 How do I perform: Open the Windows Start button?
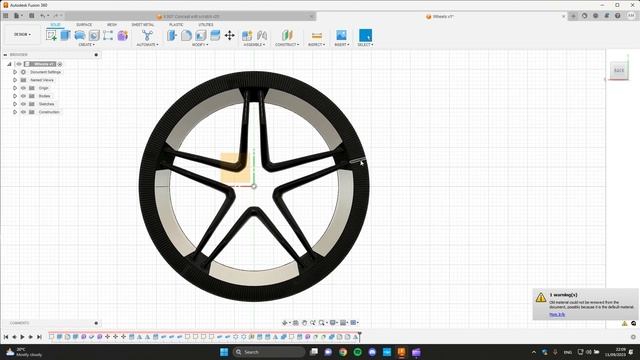click(224, 352)
